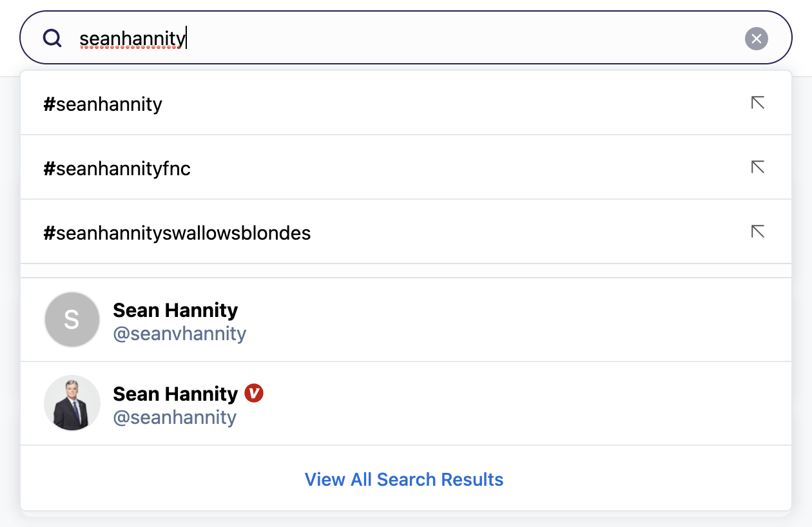Click the red verified badge next to Sean Hannity
The image size is (812, 527).
[x=254, y=393]
